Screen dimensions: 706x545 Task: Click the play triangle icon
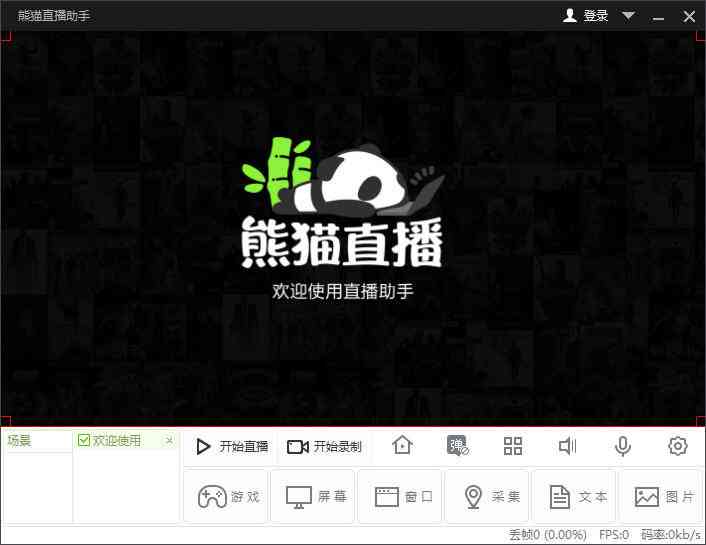(x=204, y=447)
